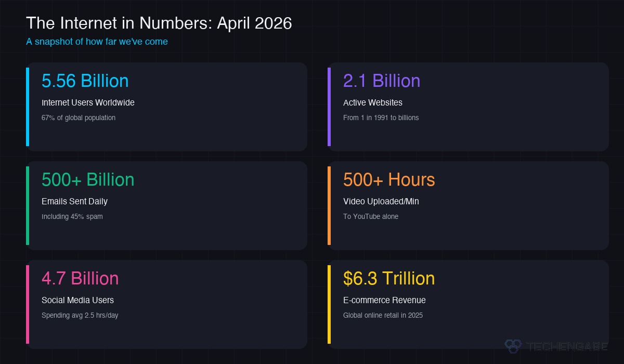Click the TechEngage hexagon logo icon
This screenshot has height=364, width=624.
click(514, 345)
